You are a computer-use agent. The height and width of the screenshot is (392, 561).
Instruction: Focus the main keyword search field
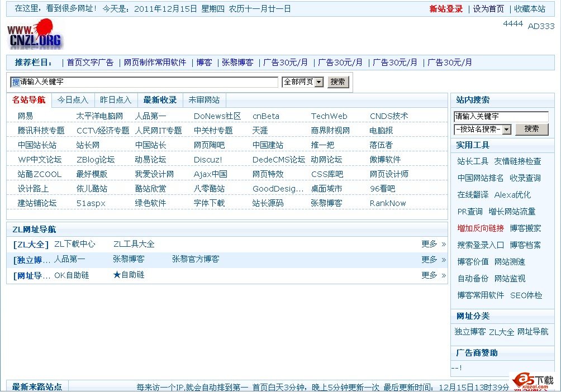[144, 82]
